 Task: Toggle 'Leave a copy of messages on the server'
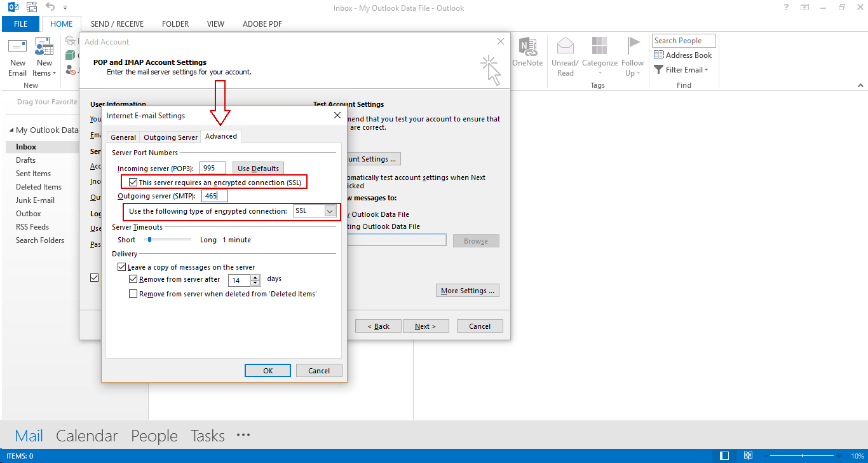coord(122,268)
